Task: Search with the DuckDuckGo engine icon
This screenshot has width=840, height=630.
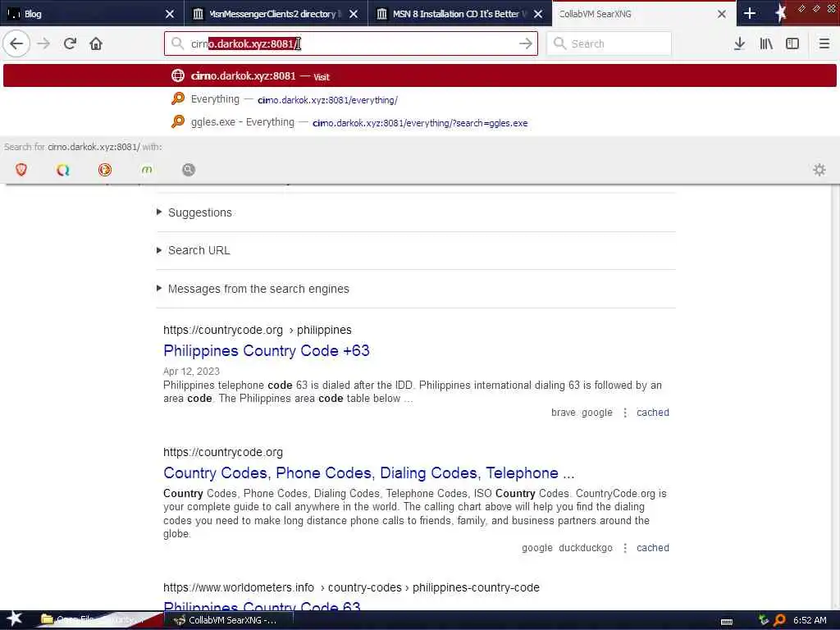Action: pyautogui.click(x=105, y=170)
